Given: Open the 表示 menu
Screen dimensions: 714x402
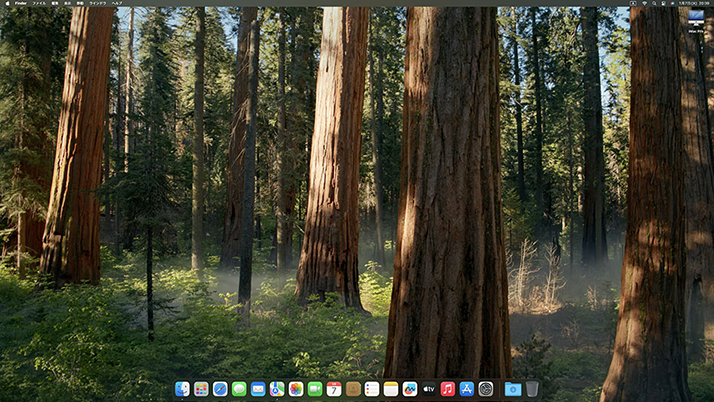Looking at the screenshot, I should [67, 3].
